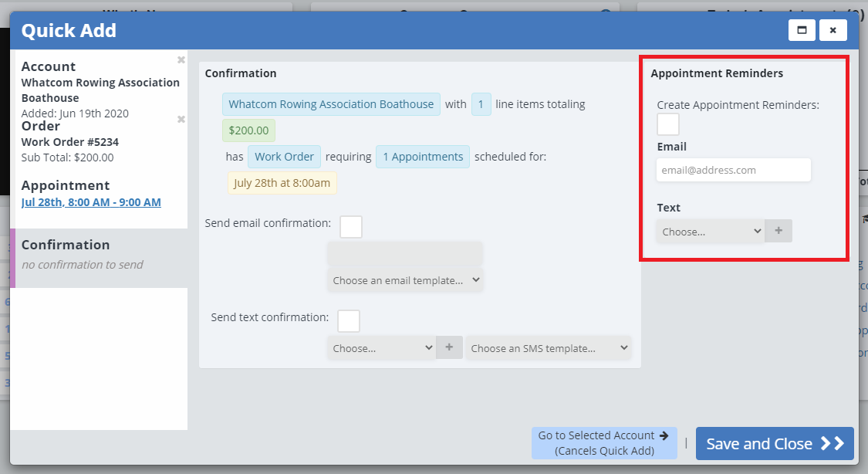The image size is (868, 474).
Task: Click plus button beside text confirmation recipient dropdown
Action: coord(449,348)
